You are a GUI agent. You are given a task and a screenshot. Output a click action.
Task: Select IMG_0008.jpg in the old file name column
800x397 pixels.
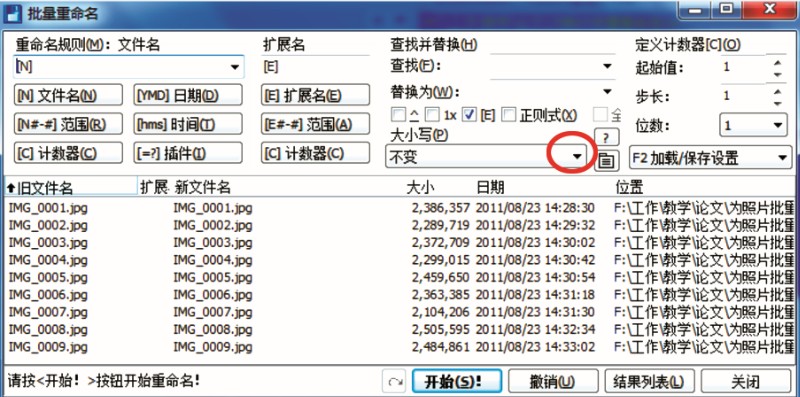coord(48,330)
